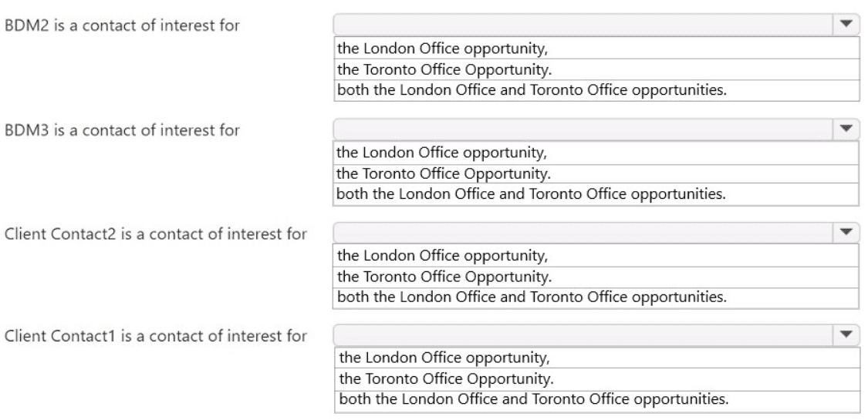The height and width of the screenshot is (420, 868).
Task: Select Toronto Office Opportunity for BDM3
Action: 596,173
